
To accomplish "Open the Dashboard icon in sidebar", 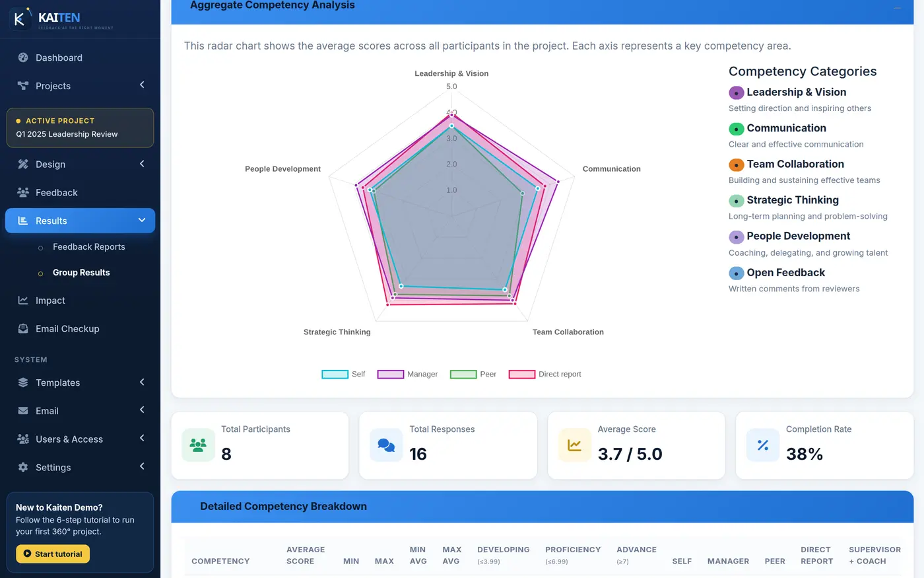I will click(x=23, y=57).
